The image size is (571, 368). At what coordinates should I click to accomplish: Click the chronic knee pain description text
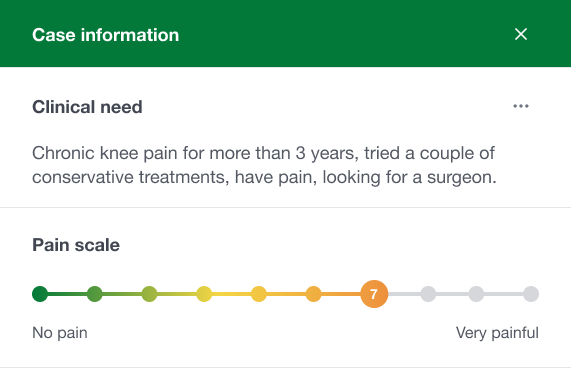pyautogui.click(x=264, y=165)
